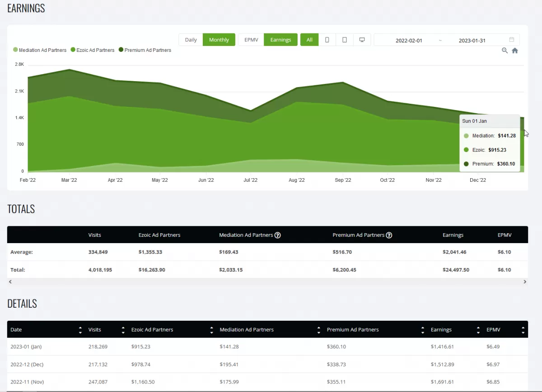
Task: Switch the chart metric to EPMV
Action: (251, 40)
